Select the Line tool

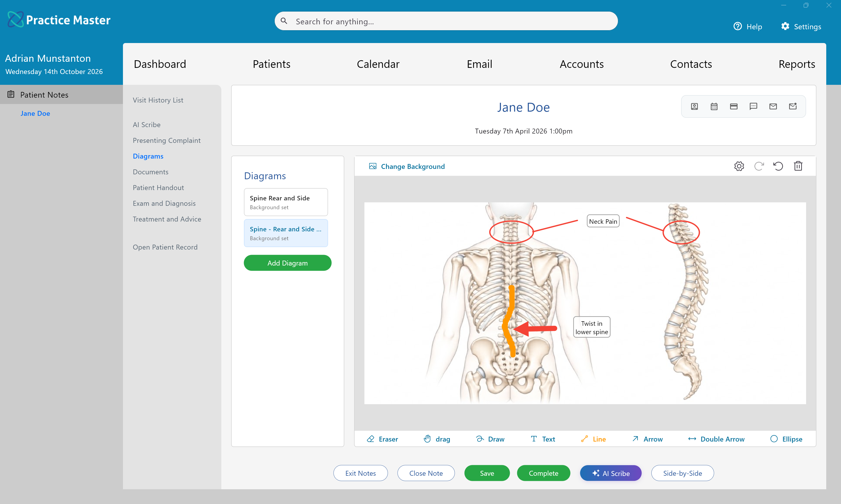click(593, 439)
